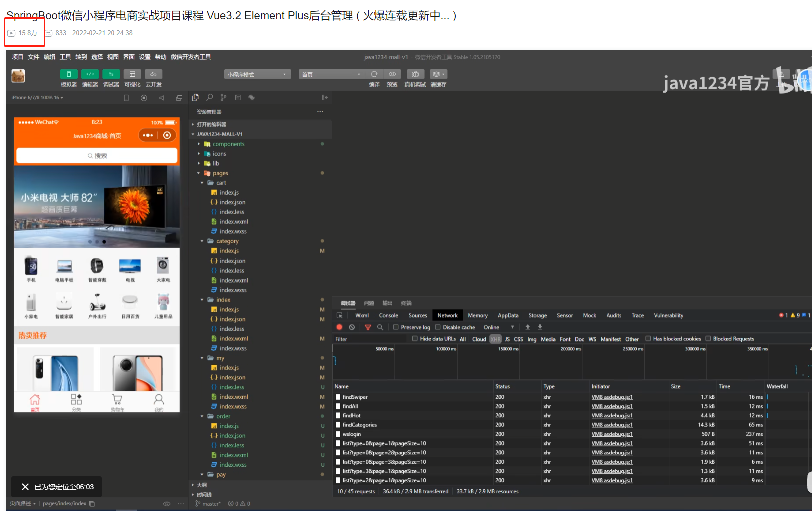The image size is (812, 511).
Task: Click the search icon in explorer sidebar
Action: [210, 98]
